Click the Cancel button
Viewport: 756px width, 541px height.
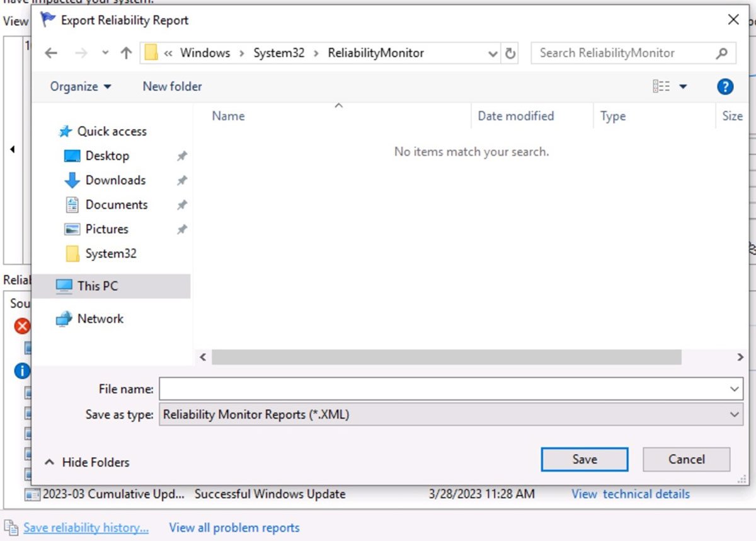click(x=686, y=460)
